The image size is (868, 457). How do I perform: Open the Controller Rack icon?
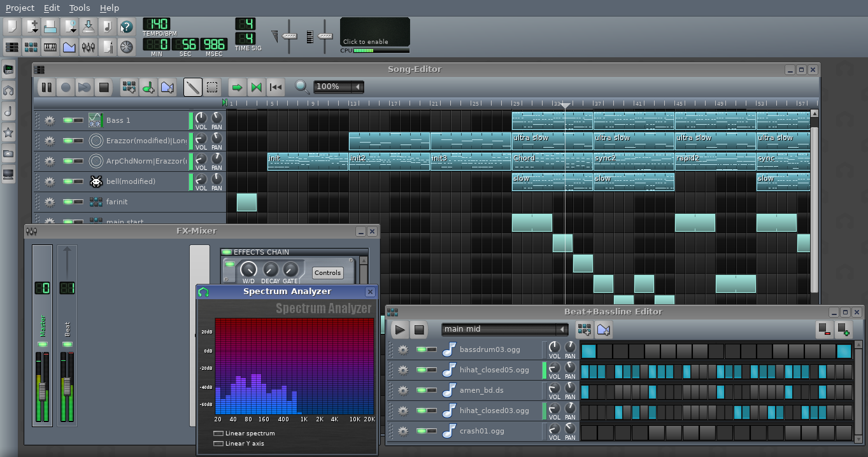(x=126, y=46)
